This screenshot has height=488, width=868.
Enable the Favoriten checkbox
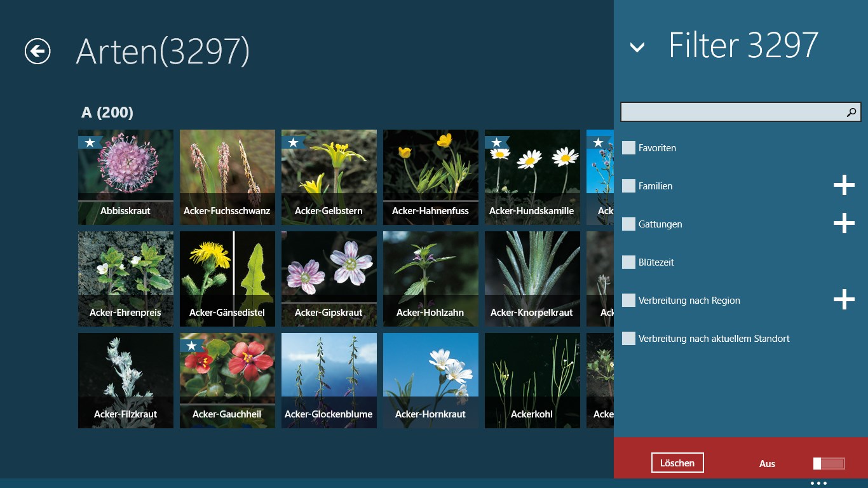coord(628,148)
